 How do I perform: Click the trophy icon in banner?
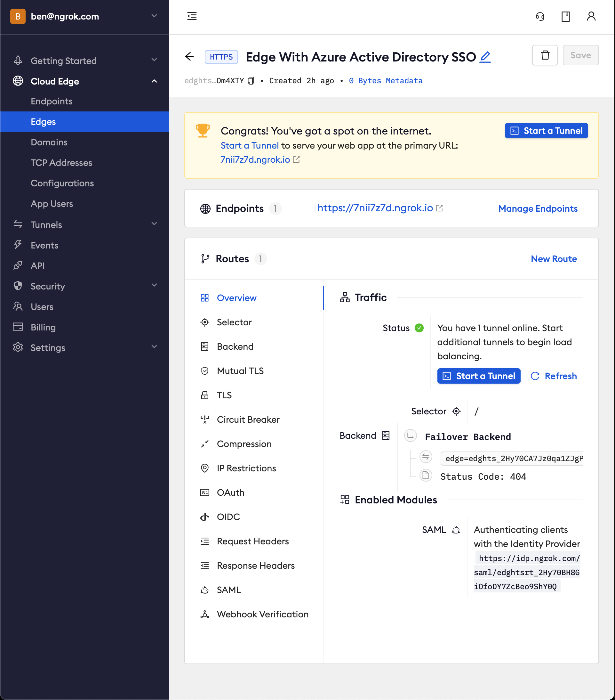click(x=203, y=130)
